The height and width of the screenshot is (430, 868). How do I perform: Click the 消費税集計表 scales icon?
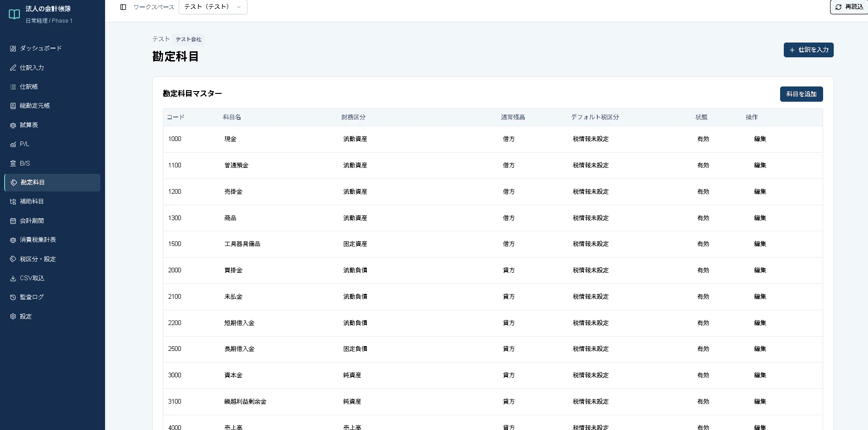point(13,240)
